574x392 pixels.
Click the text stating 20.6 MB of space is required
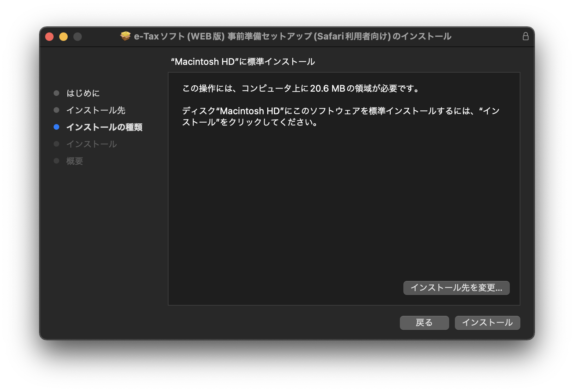[x=301, y=88]
